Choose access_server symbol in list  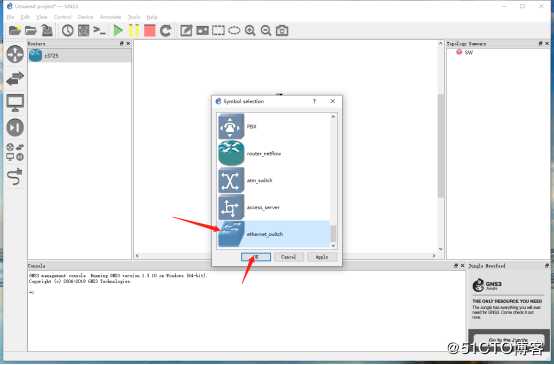point(274,207)
